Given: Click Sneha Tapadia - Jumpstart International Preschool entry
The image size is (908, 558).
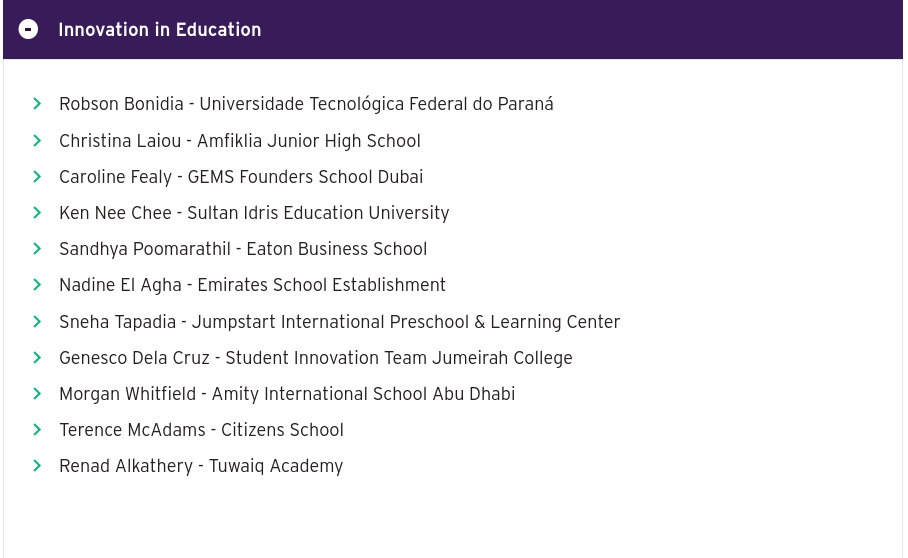Looking at the screenshot, I should [340, 322].
